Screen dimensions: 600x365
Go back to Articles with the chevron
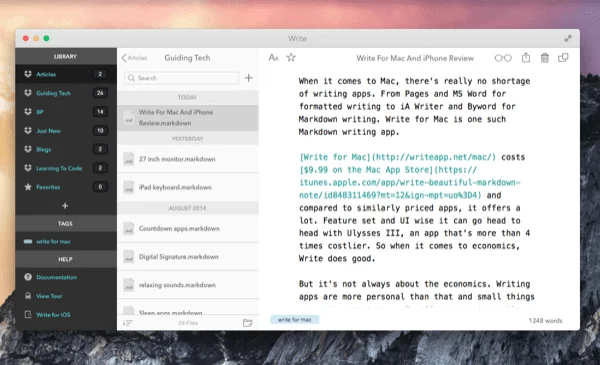tap(134, 58)
